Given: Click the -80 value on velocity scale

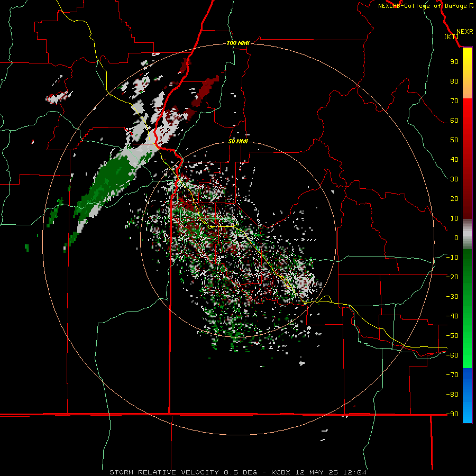Looking at the screenshot, I should tap(452, 395).
